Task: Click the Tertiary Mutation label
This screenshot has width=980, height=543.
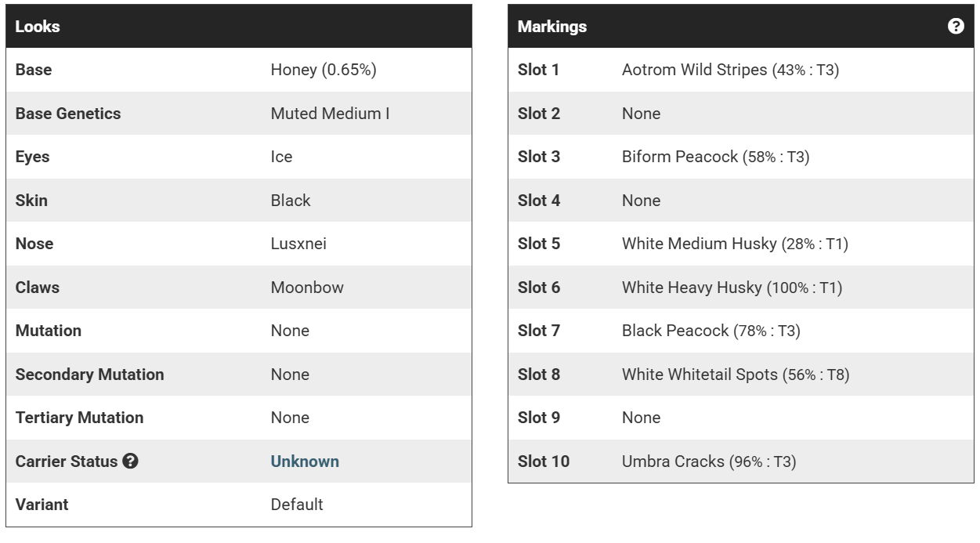Action: click(x=79, y=418)
